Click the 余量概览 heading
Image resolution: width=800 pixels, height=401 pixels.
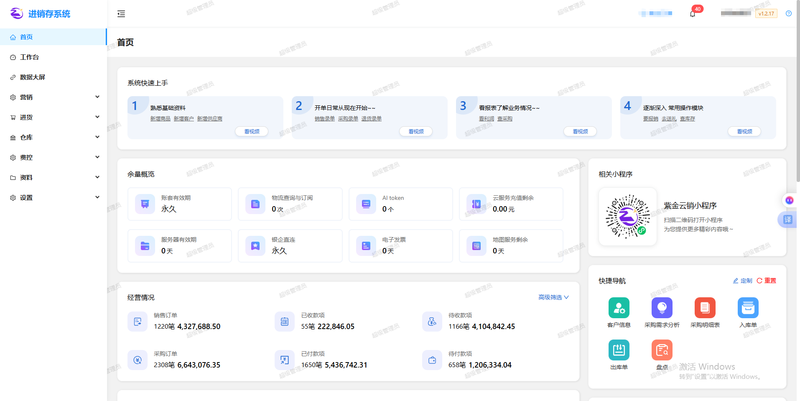[x=141, y=174]
